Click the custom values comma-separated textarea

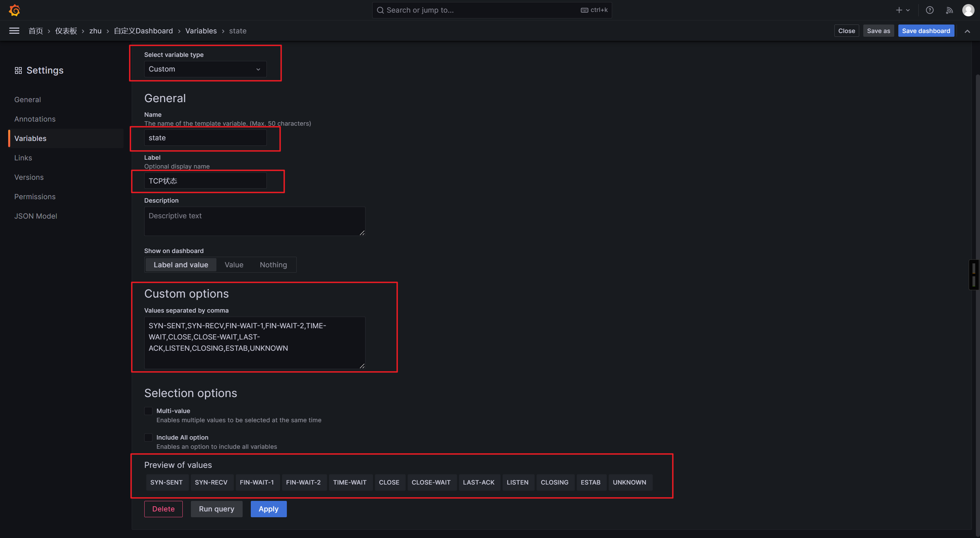click(x=255, y=343)
